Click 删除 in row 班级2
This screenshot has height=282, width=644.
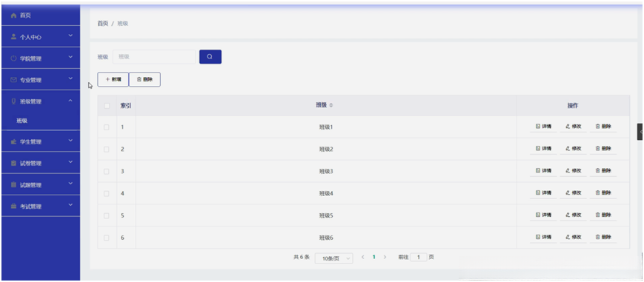(x=603, y=149)
